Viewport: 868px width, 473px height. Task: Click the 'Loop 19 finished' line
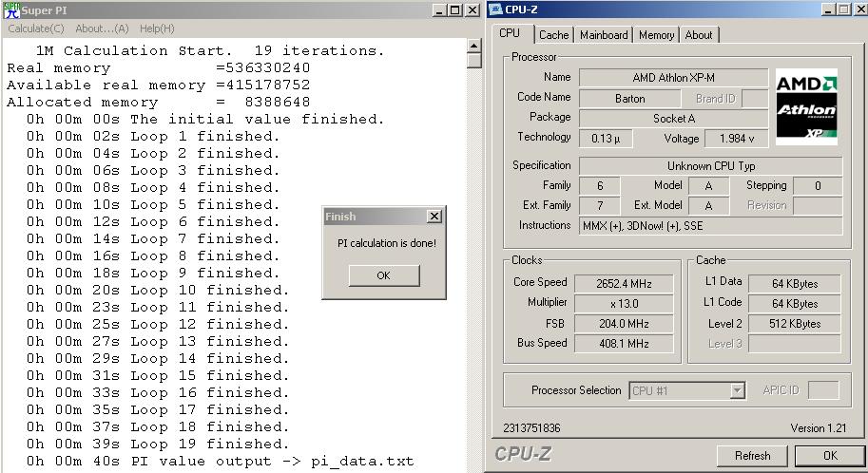click(158, 445)
